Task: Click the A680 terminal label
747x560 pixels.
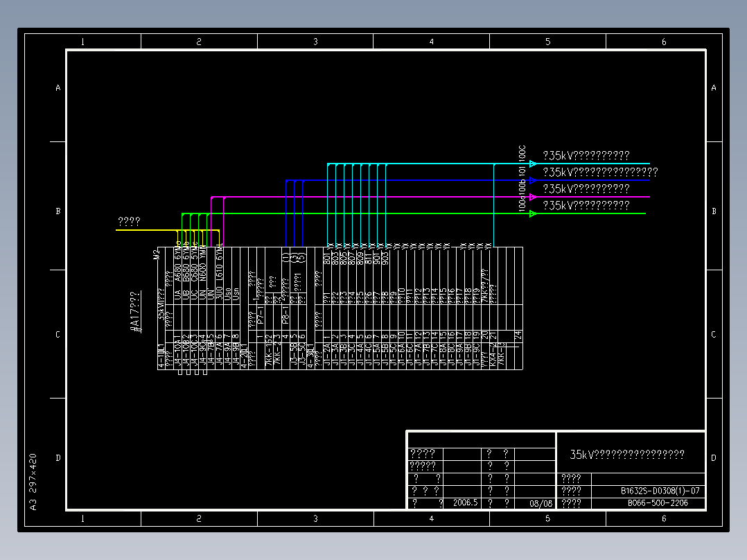Action: tap(178, 272)
